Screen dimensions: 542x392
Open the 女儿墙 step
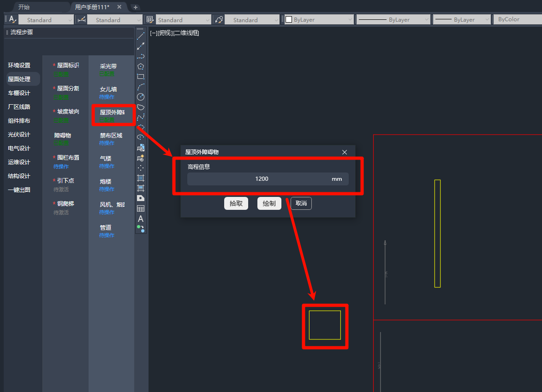click(x=108, y=89)
